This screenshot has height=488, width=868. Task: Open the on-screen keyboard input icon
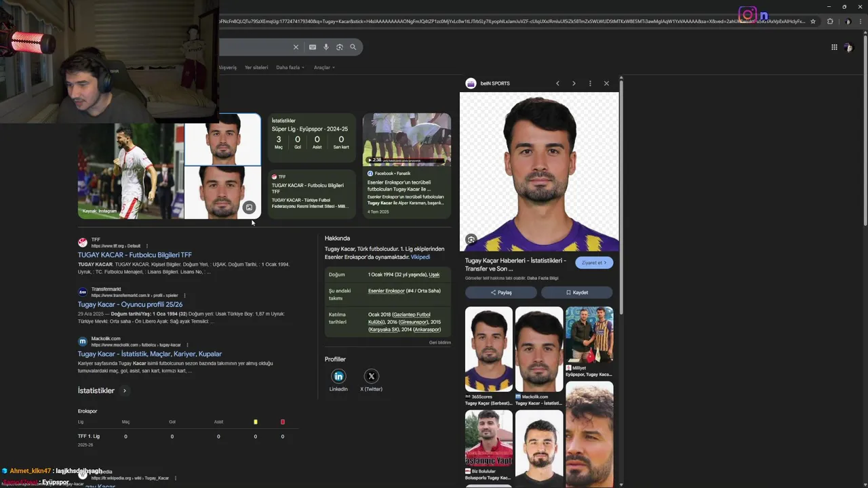(313, 47)
